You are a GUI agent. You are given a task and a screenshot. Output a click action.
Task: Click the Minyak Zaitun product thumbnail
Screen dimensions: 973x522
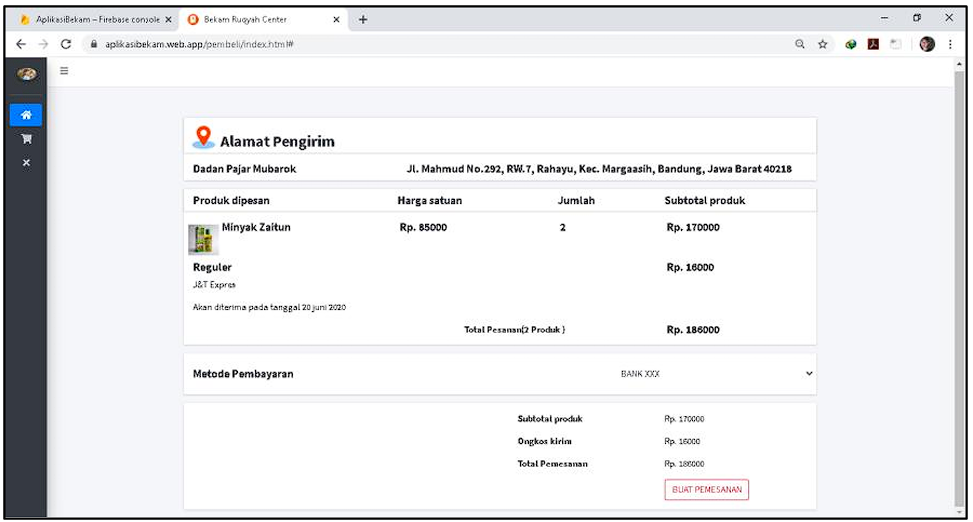(x=203, y=240)
